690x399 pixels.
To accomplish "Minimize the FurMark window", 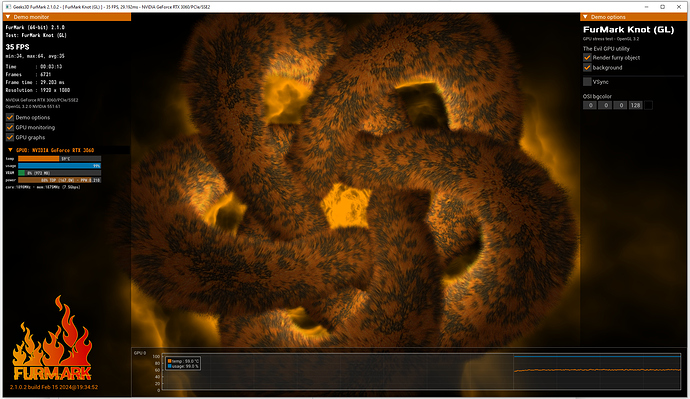I will tap(646, 7).
